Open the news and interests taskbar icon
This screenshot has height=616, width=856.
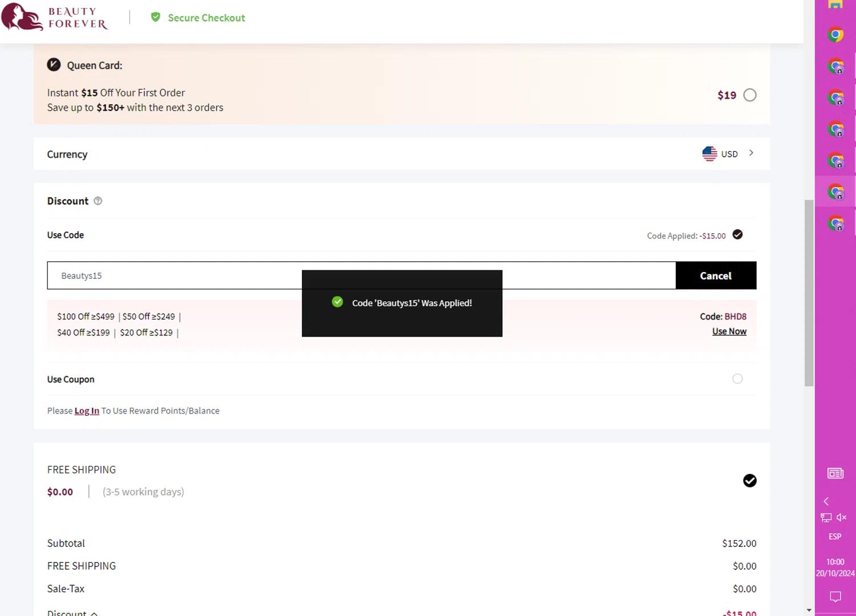835,473
